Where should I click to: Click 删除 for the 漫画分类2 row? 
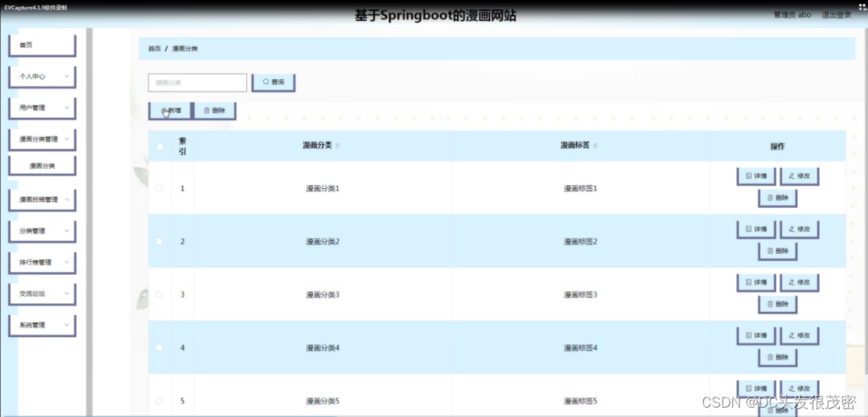pos(777,251)
